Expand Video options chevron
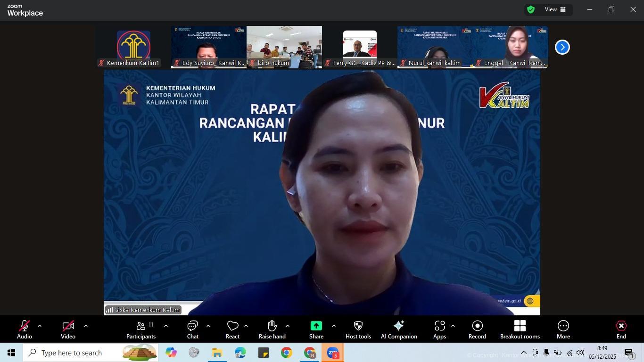The image size is (644, 362). pos(86,326)
